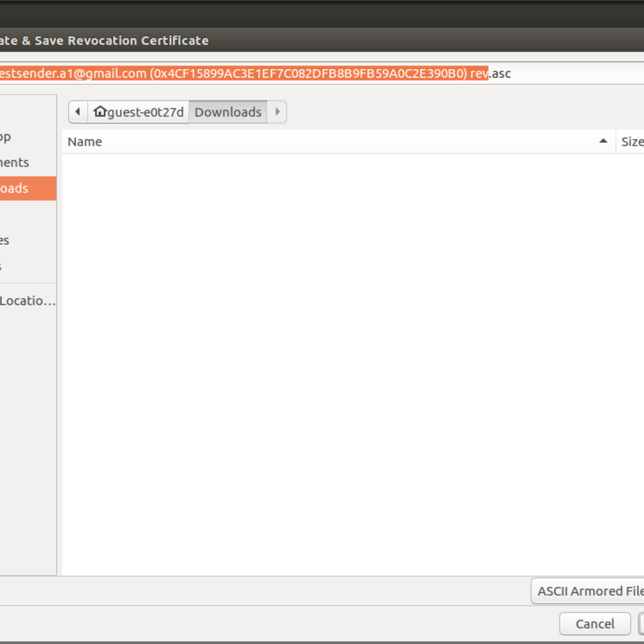Select the Downloads path bar button
The width and height of the screenshot is (644, 644).
228,112
